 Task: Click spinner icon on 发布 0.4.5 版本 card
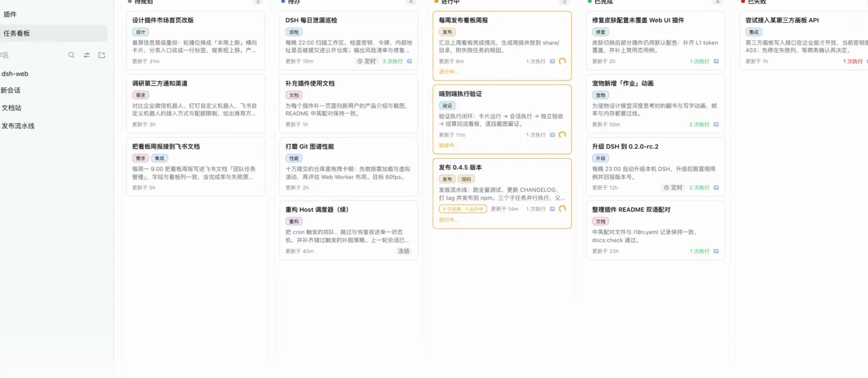click(x=562, y=209)
